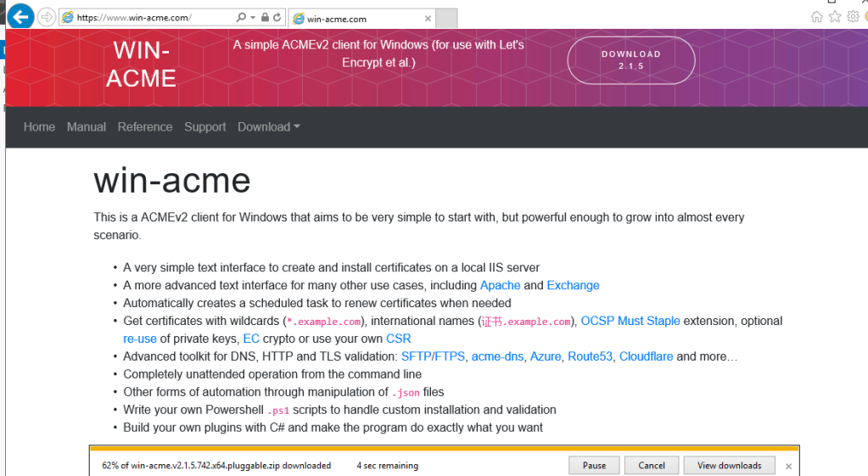This screenshot has width=868, height=476.
Task: Open the Manual nav item
Action: point(87,126)
